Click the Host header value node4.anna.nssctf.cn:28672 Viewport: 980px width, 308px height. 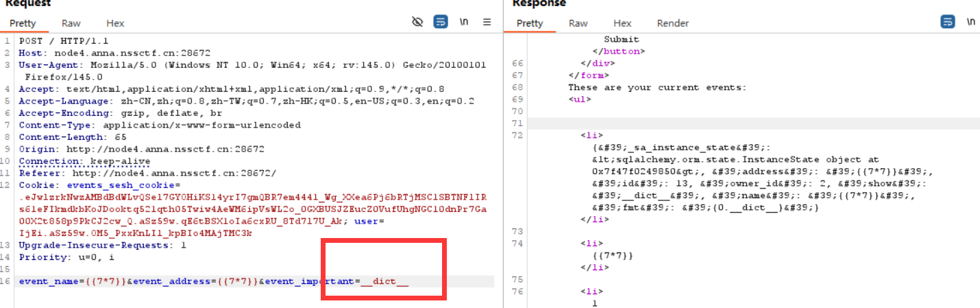click(x=132, y=53)
